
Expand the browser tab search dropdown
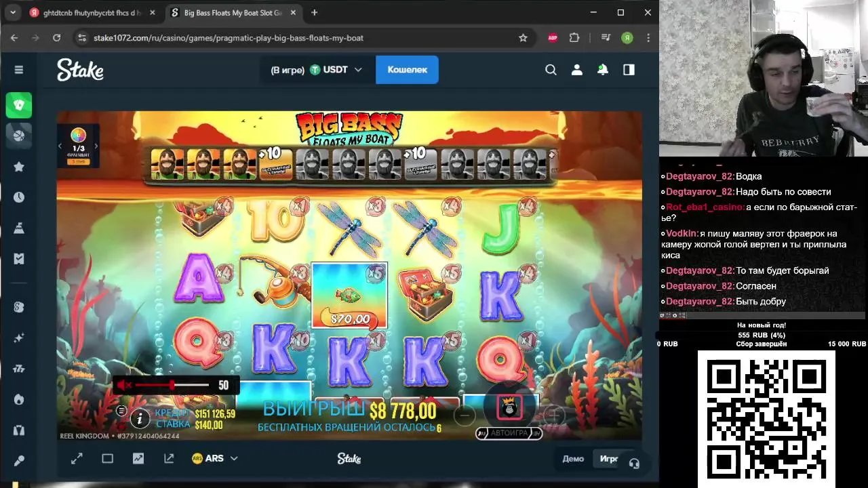(x=13, y=13)
